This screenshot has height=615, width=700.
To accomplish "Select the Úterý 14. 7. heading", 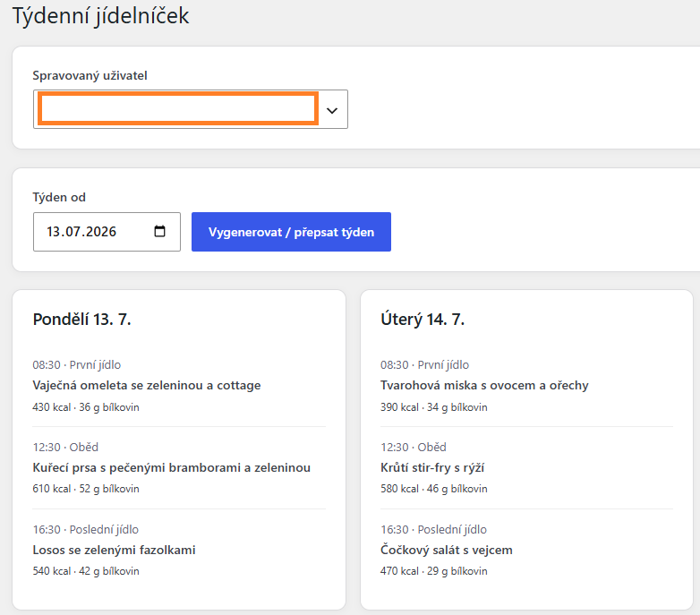I will [423, 319].
